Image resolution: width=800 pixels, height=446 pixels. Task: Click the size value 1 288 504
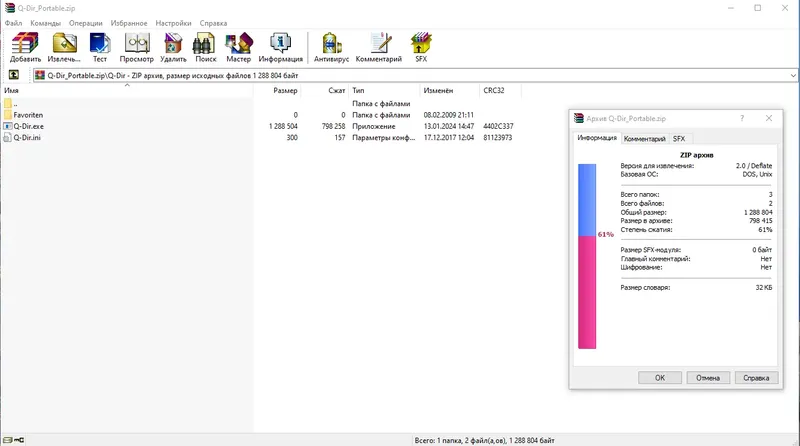(283, 126)
